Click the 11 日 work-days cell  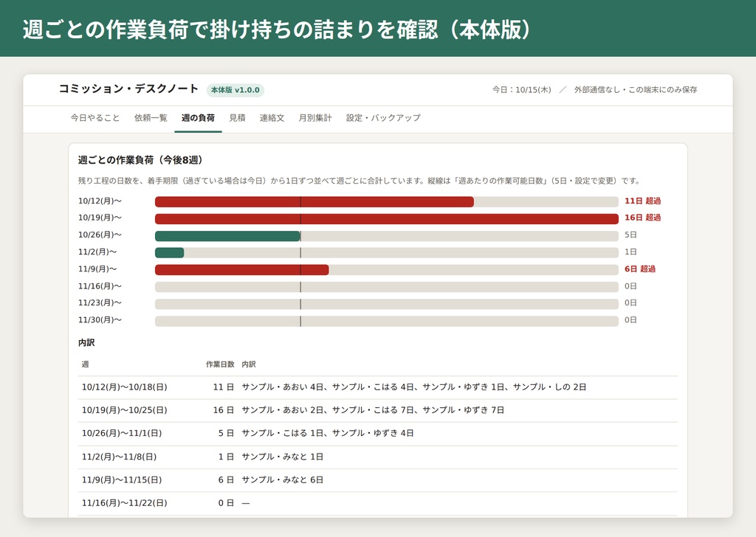pos(223,387)
